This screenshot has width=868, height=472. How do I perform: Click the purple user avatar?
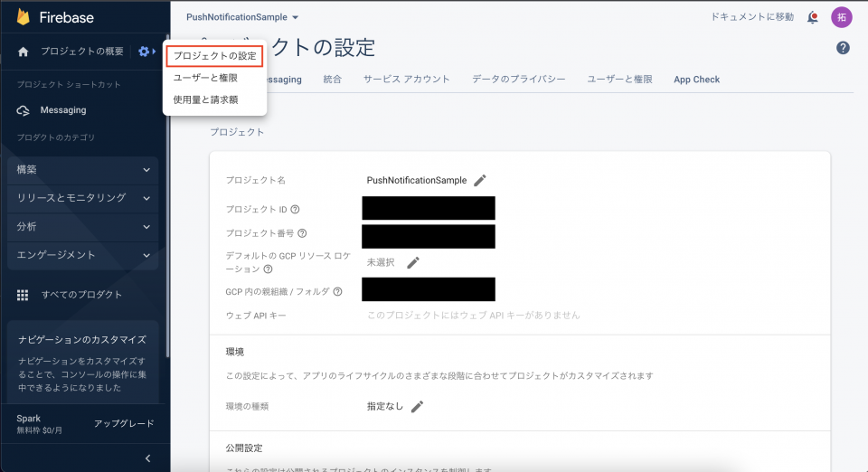pyautogui.click(x=842, y=17)
